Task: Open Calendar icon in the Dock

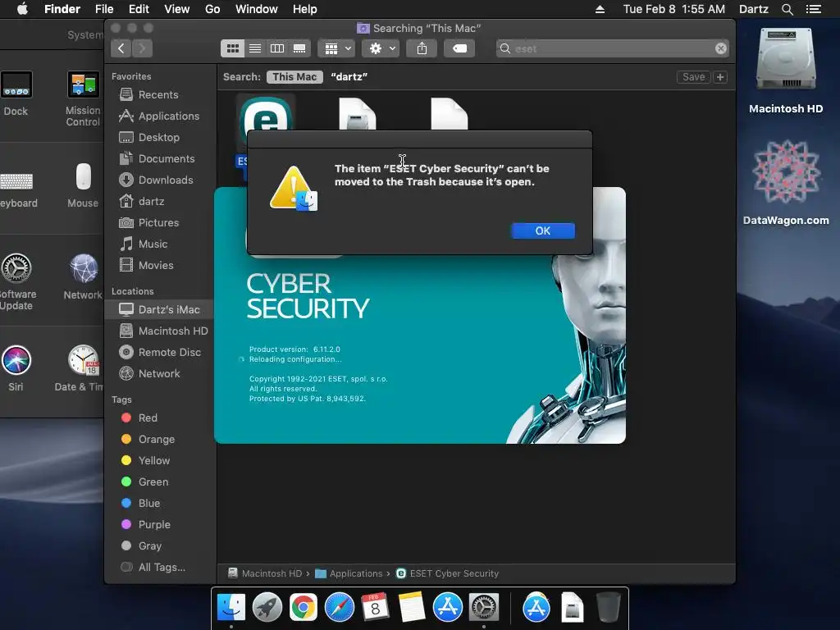Action: coord(375,608)
